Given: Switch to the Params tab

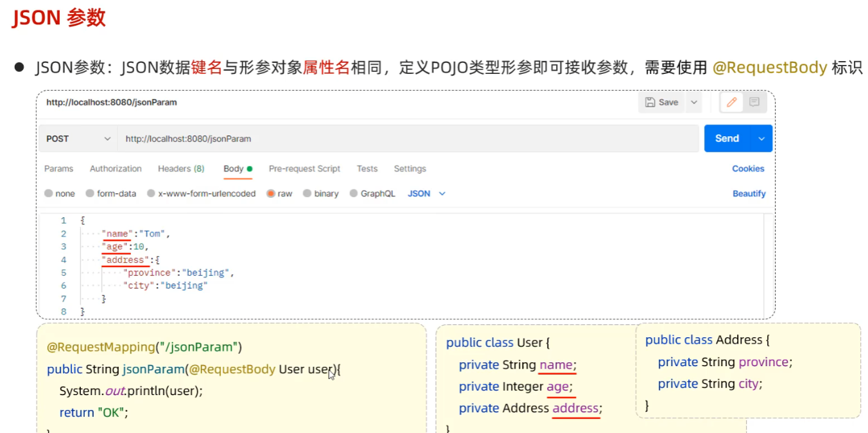Looking at the screenshot, I should (58, 168).
